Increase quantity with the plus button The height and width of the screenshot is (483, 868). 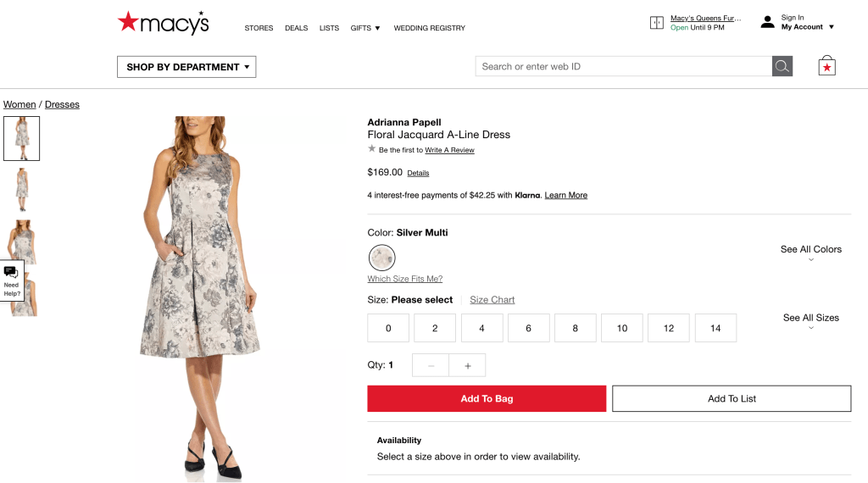pos(467,365)
